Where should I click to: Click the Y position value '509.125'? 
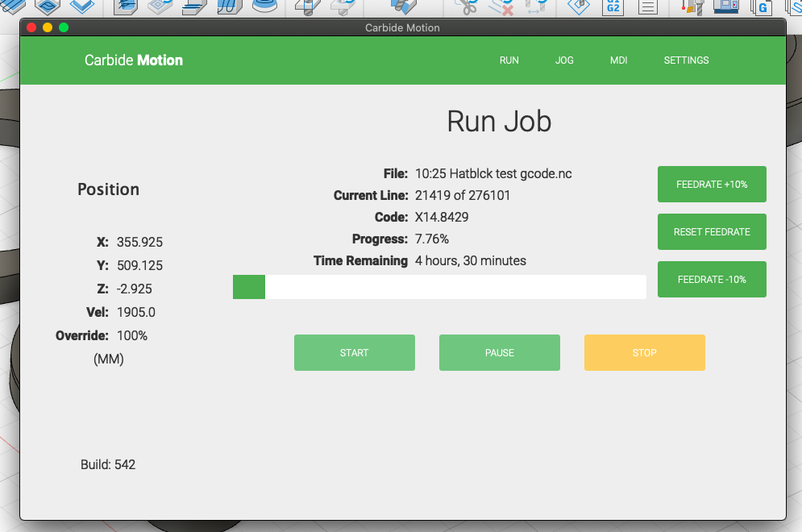pyautogui.click(x=139, y=265)
